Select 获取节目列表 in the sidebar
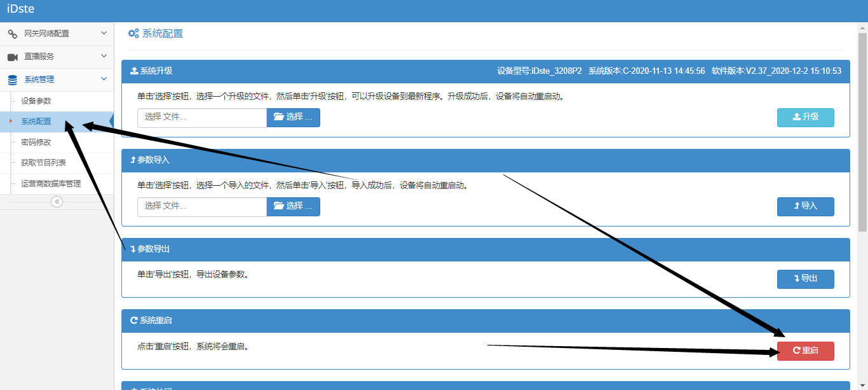Image resolution: width=868 pixels, height=390 pixels. point(43,163)
